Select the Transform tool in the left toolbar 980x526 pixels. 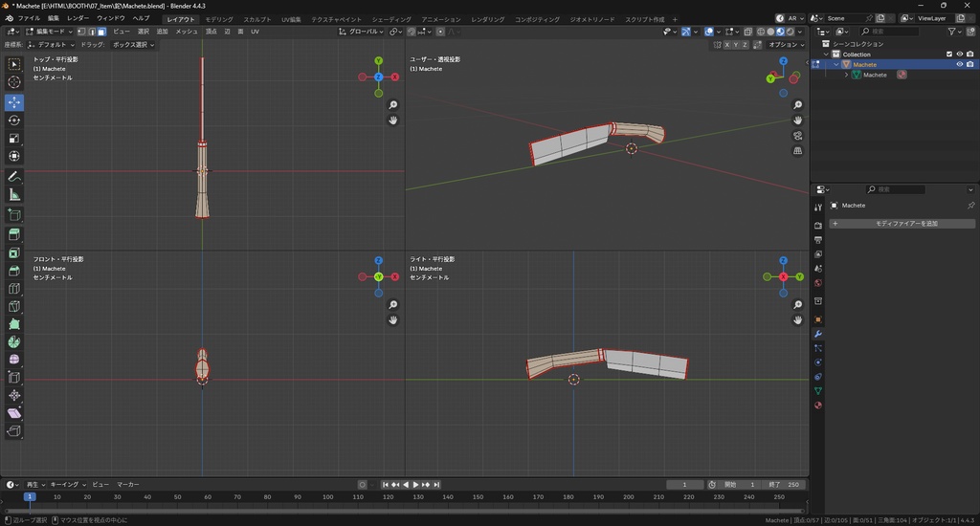pos(13,156)
